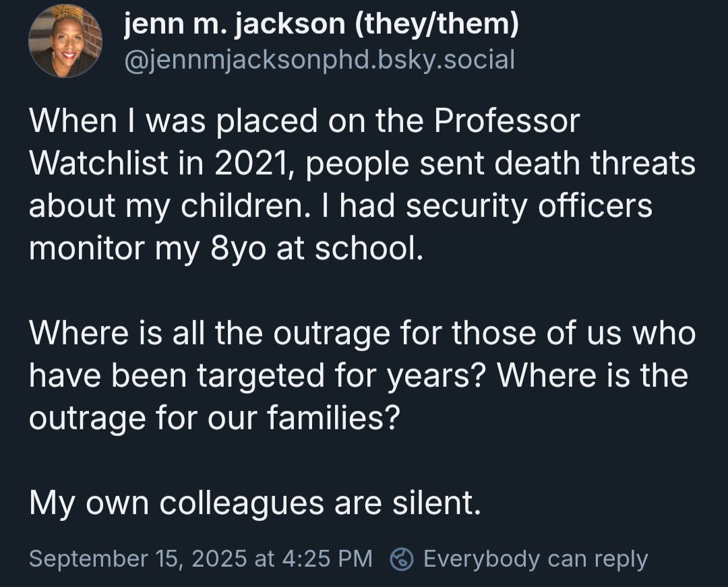The image size is (728, 587).
Task: Click the word "colleagues" in the last line
Action: [x=254, y=503]
